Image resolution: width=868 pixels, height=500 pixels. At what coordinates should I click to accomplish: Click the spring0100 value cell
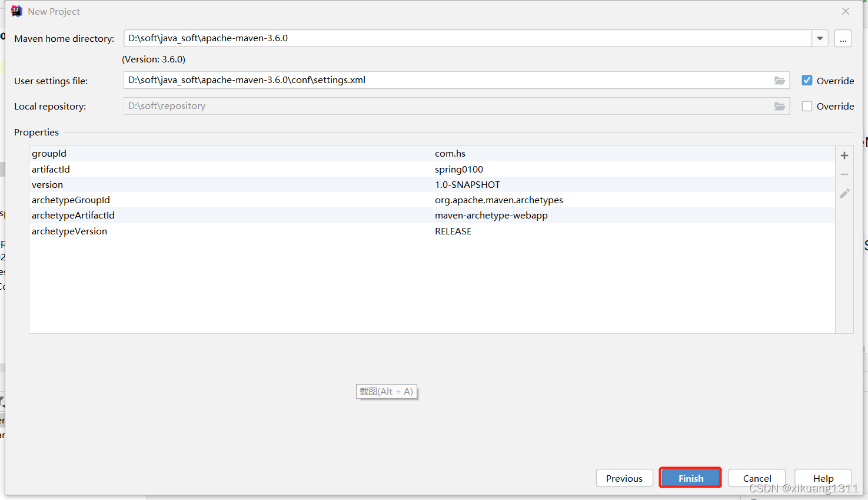pyautogui.click(x=459, y=170)
